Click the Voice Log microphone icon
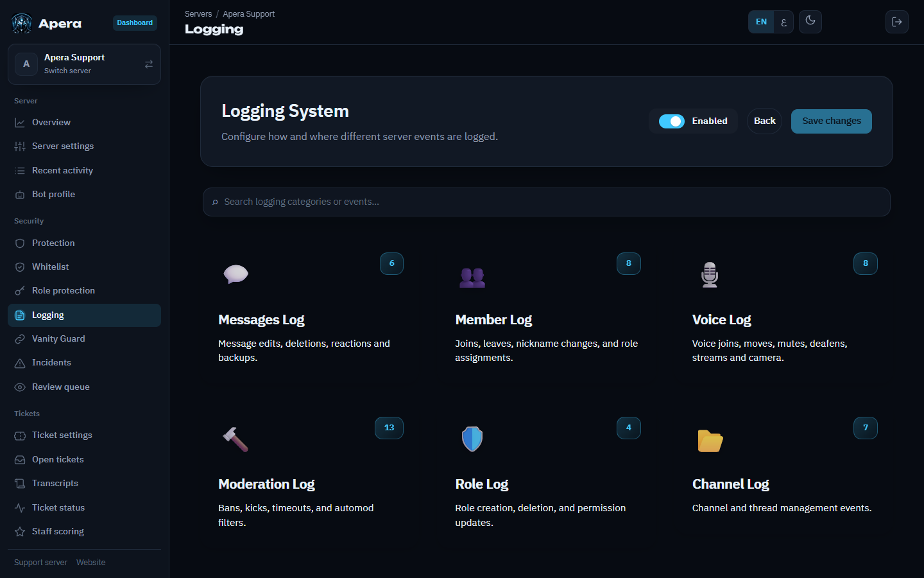 (x=710, y=275)
